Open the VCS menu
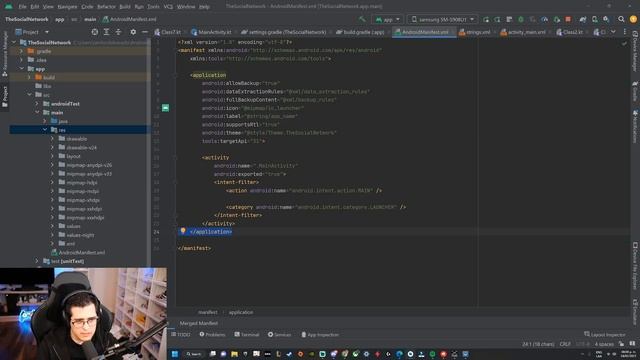Viewport: 640px width, 360px height. (168, 7)
